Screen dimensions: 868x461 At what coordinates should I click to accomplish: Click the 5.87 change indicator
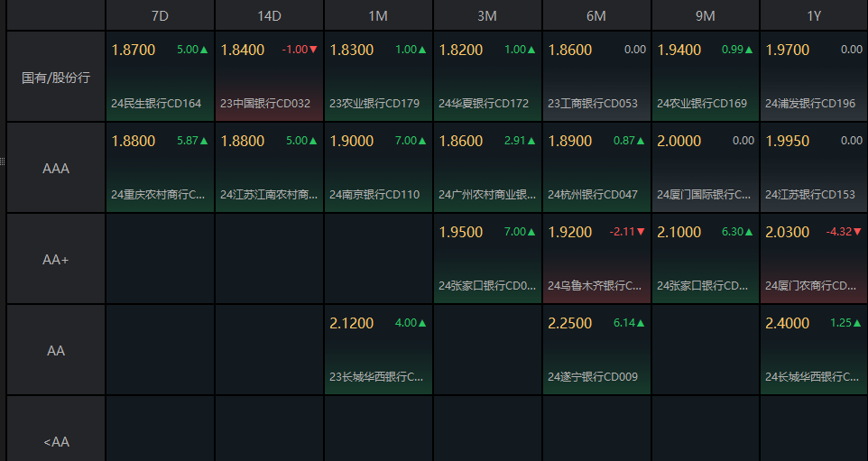point(193,141)
